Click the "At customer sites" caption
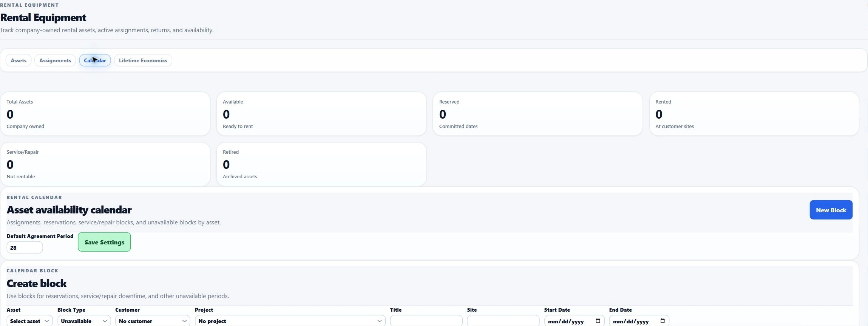Image resolution: width=868 pixels, height=326 pixels. 675,126
